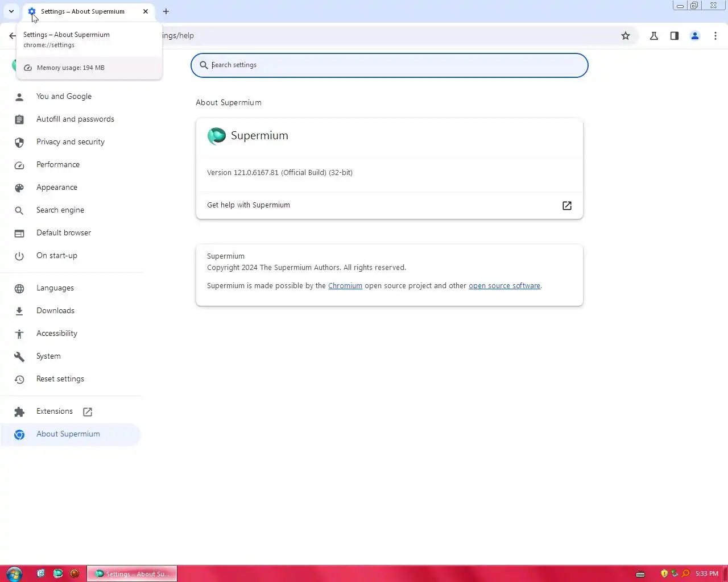Open Get help with Supermium
The image size is (728, 582).
point(390,205)
